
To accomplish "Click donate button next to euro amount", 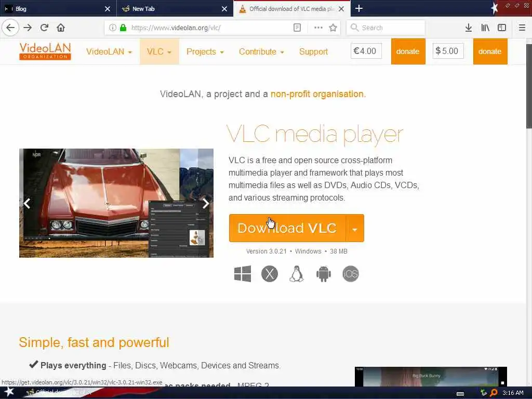I will (408, 51).
